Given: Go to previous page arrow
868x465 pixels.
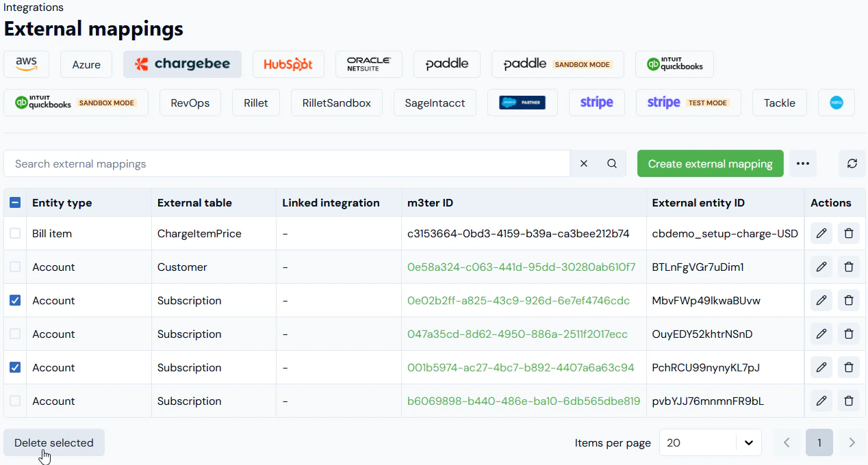Looking at the screenshot, I should point(787,442).
